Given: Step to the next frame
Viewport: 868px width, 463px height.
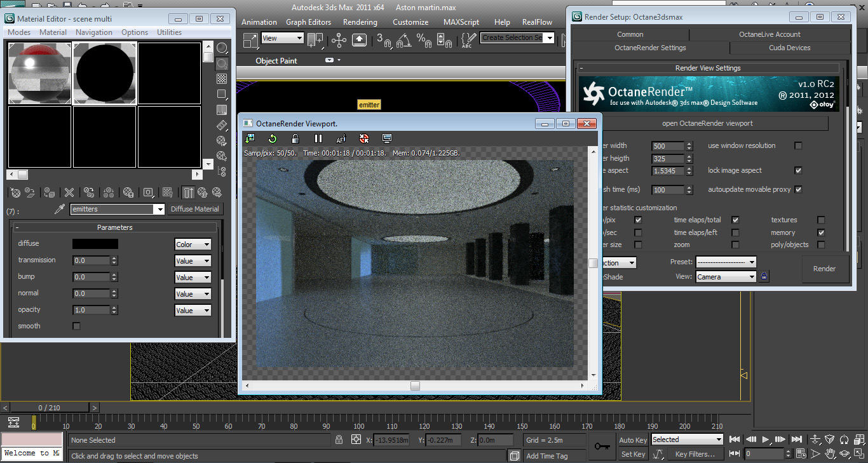Looking at the screenshot, I should (x=782, y=439).
